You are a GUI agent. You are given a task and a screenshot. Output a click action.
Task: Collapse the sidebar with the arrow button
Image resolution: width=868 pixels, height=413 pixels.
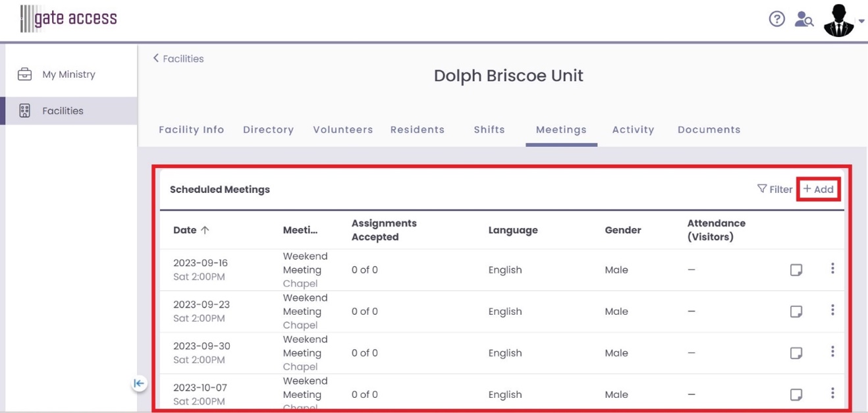coord(139,383)
